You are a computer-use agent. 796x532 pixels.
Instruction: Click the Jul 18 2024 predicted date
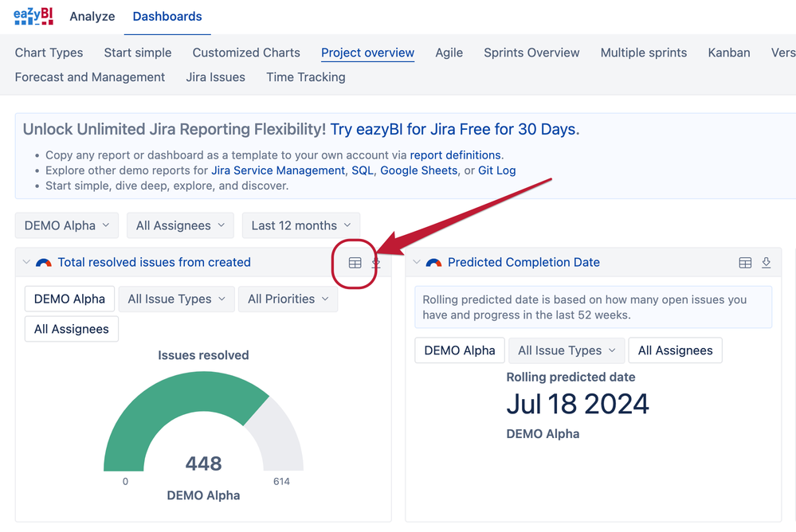pos(578,404)
